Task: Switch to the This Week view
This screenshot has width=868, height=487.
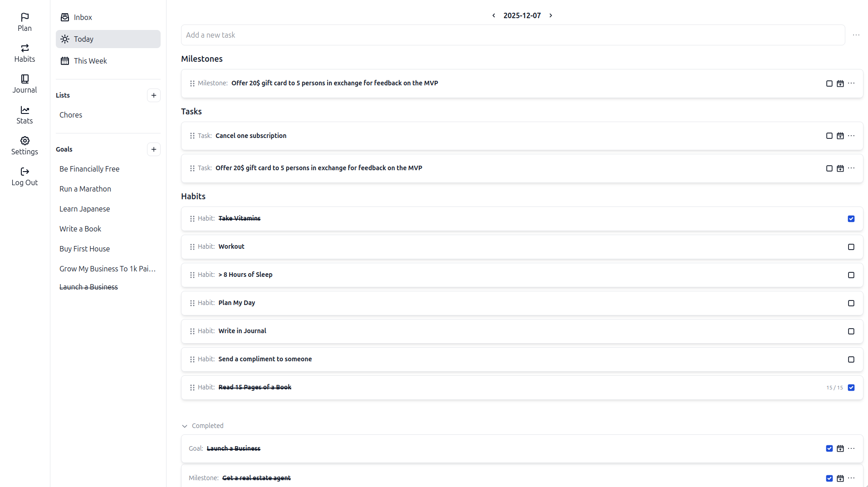Action: pyautogui.click(x=90, y=60)
